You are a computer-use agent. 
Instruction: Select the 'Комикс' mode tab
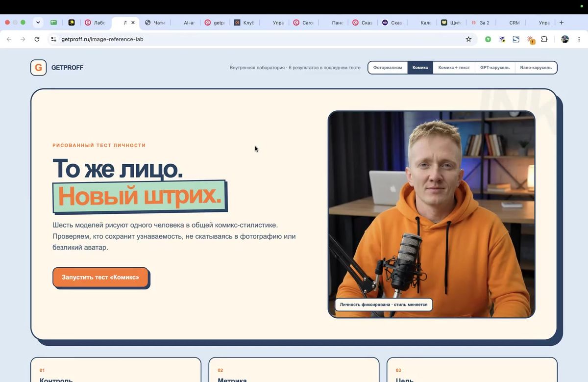click(420, 68)
